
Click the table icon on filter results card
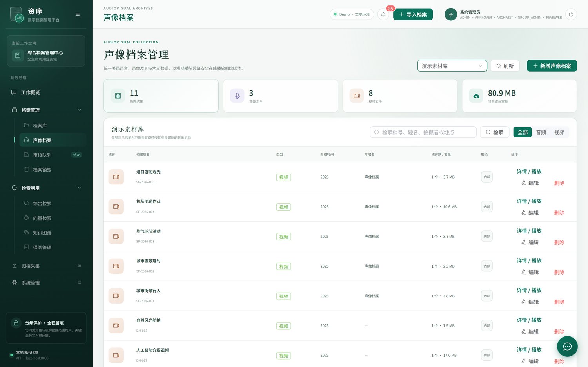118,96
